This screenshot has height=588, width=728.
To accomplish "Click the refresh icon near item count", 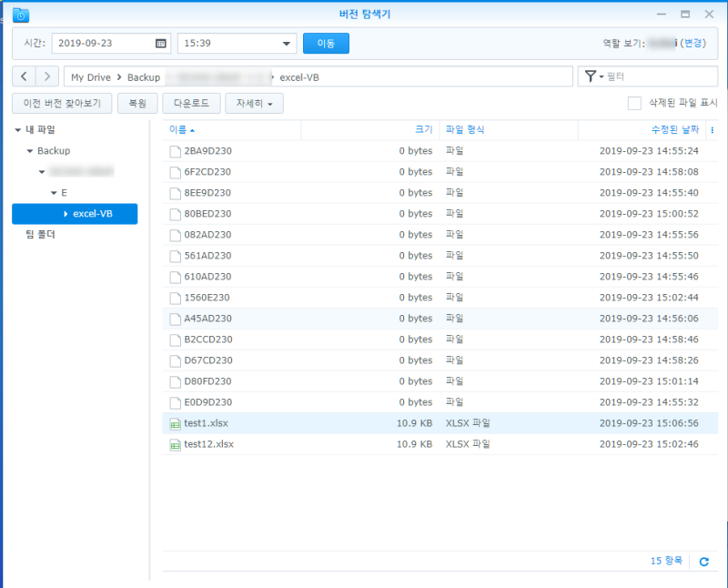I will tap(703, 562).
